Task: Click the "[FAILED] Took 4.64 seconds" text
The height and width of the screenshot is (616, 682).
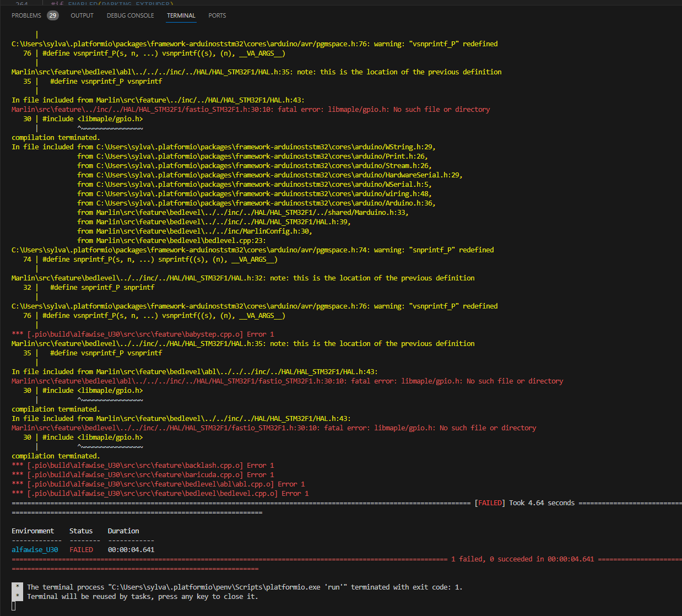Action: point(524,503)
